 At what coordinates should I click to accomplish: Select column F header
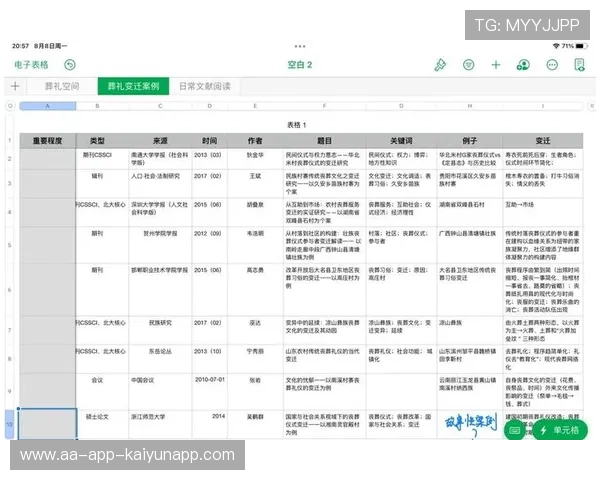324,106
